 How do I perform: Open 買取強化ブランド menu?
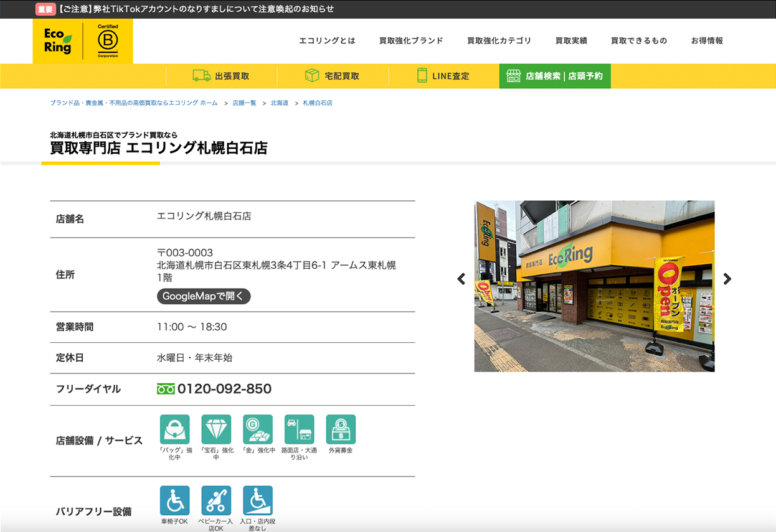[411, 41]
